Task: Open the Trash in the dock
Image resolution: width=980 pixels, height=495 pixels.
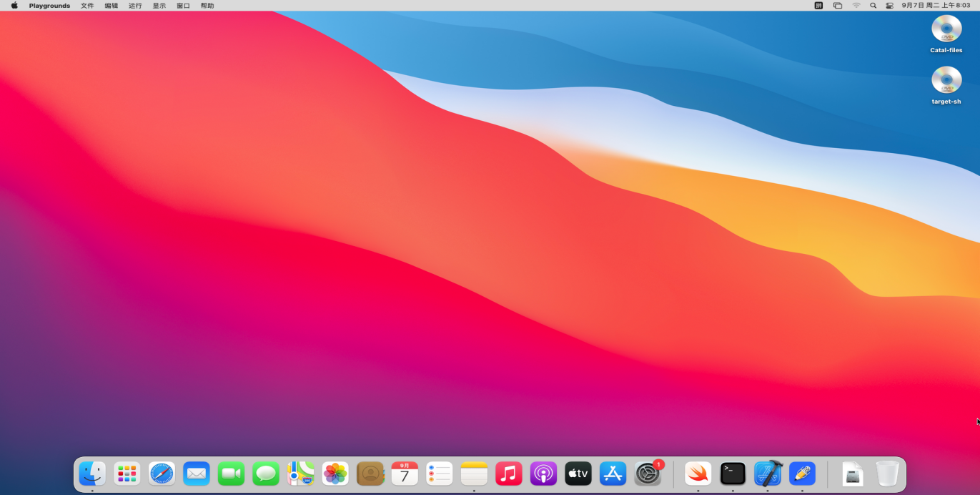Action: (x=887, y=474)
